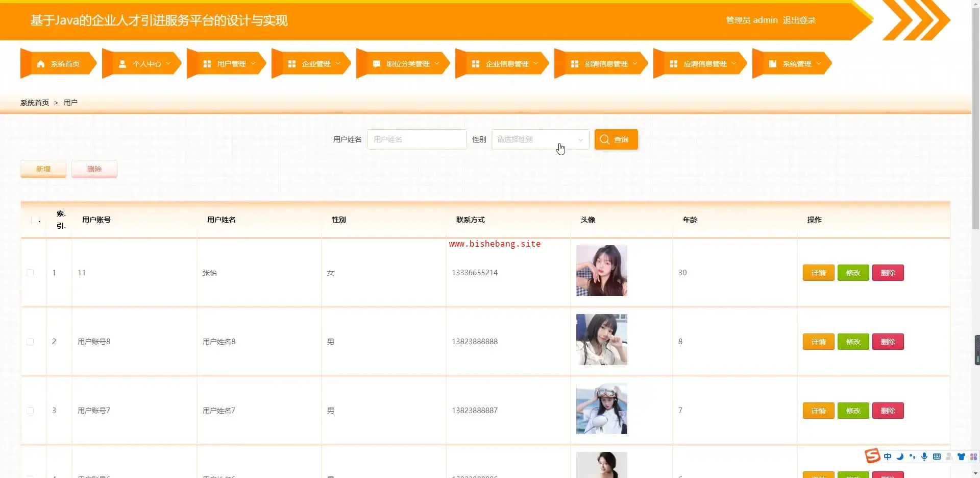Image resolution: width=980 pixels, height=478 pixels.
Task: Click the grid icon beside 企业管理
Action: [x=292, y=64]
